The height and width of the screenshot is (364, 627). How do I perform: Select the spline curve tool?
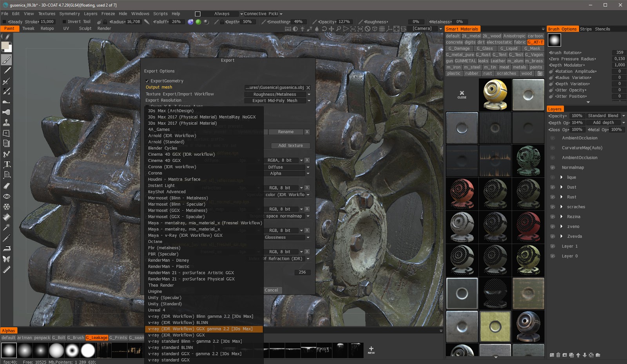(x=6, y=154)
